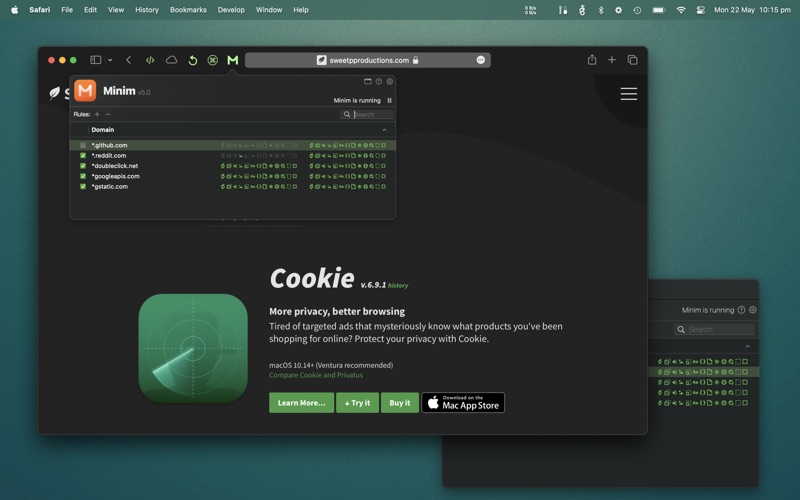
Task: Open the Minim extension toolbar icon
Action: click(x=233, y=60)
